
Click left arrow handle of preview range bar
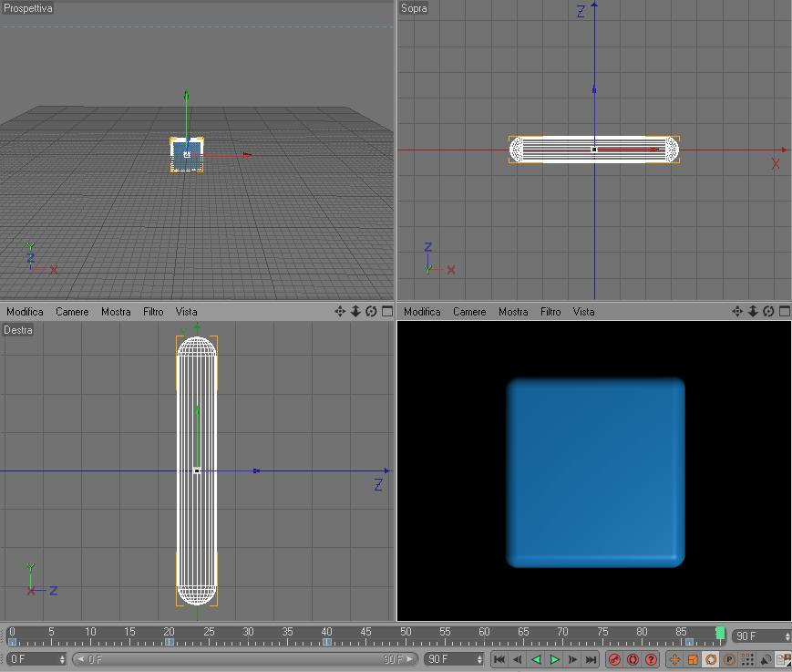tap(80, 659)
